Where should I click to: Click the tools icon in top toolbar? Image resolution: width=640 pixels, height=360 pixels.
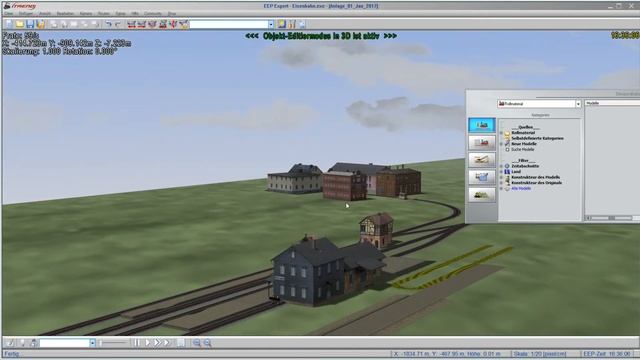point(292,24)
